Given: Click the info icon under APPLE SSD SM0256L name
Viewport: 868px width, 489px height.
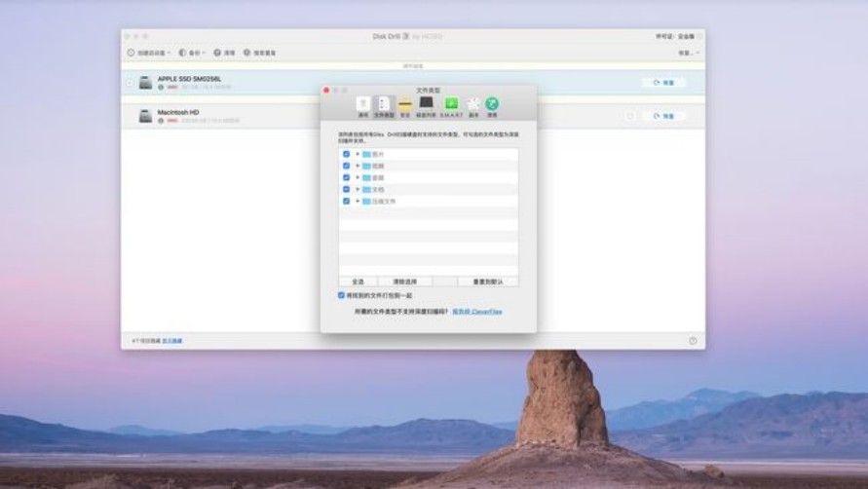Looking at the screenshot, I should (161, 88).
